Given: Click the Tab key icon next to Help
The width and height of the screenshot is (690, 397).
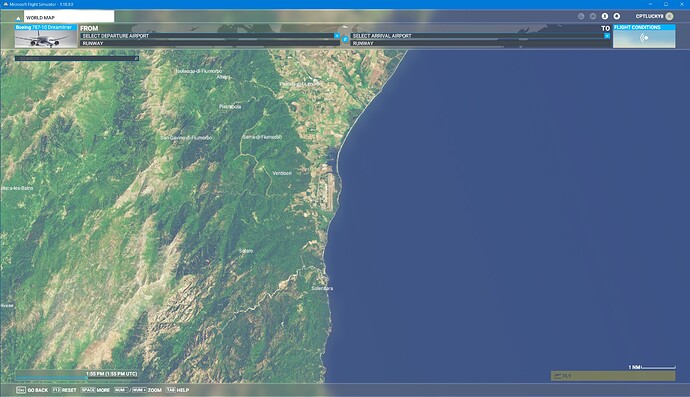Looking at the screenshot, I should click(171, 390).
